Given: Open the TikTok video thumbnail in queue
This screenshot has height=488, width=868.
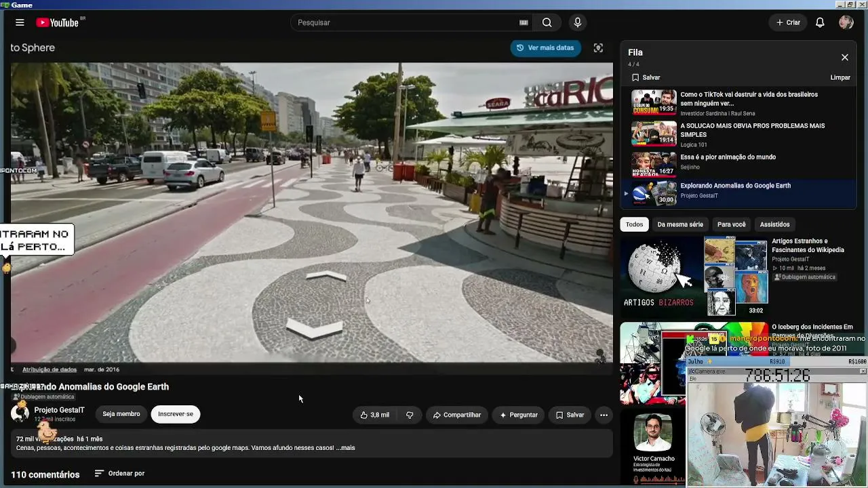Looking at the screenshot, I should click(654, 103).
